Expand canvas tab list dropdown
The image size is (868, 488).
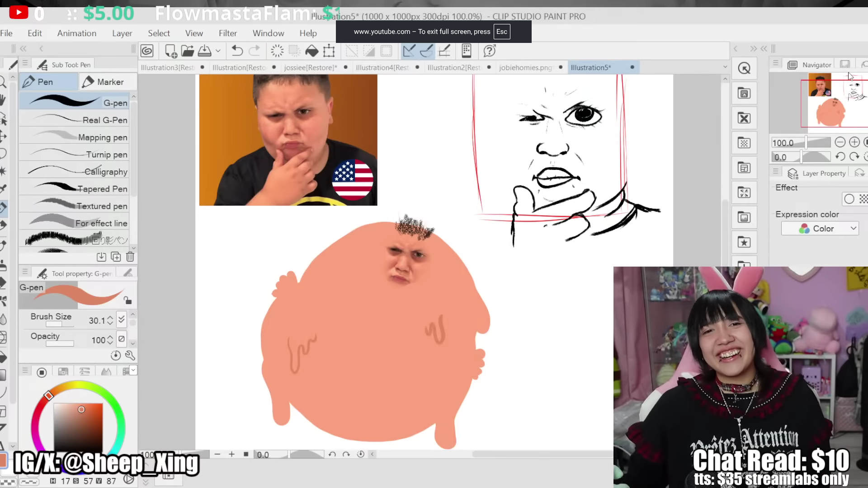pyautogui.click(x=725, y=67)
